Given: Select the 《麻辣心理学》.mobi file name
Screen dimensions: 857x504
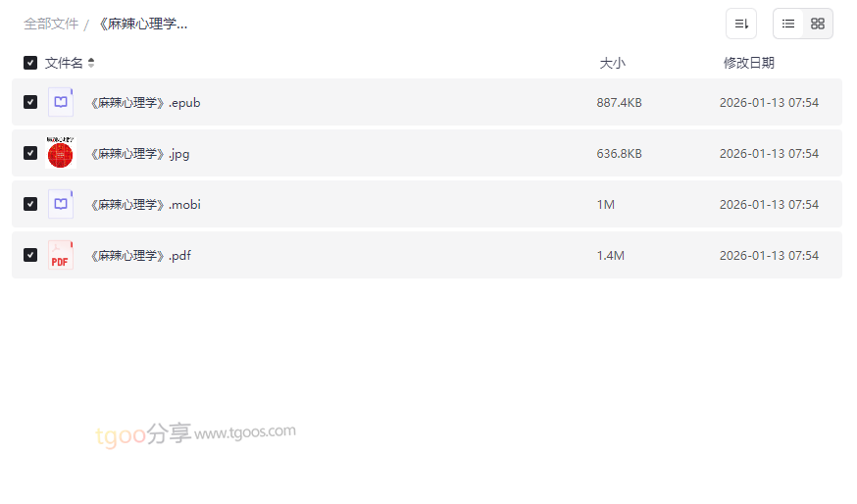Looking at the screenshot, I should [145, 204].
